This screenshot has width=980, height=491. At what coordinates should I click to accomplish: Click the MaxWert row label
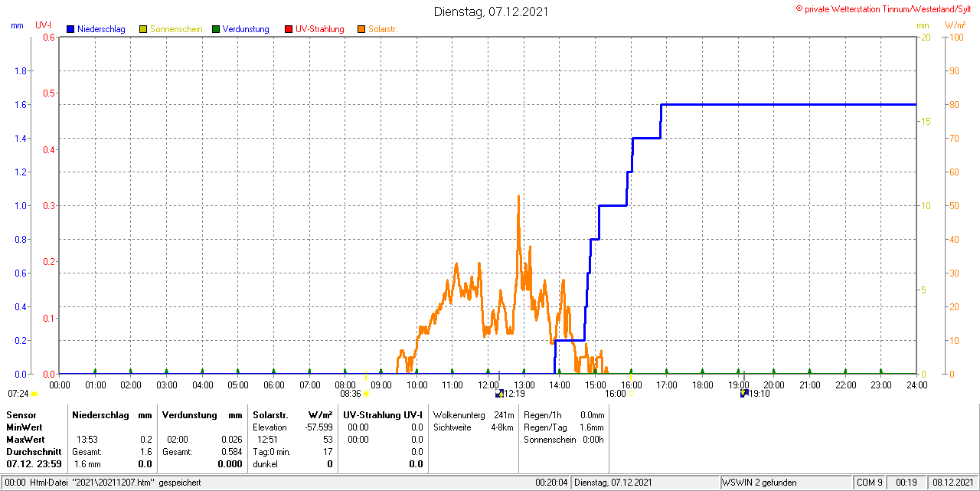25,440
